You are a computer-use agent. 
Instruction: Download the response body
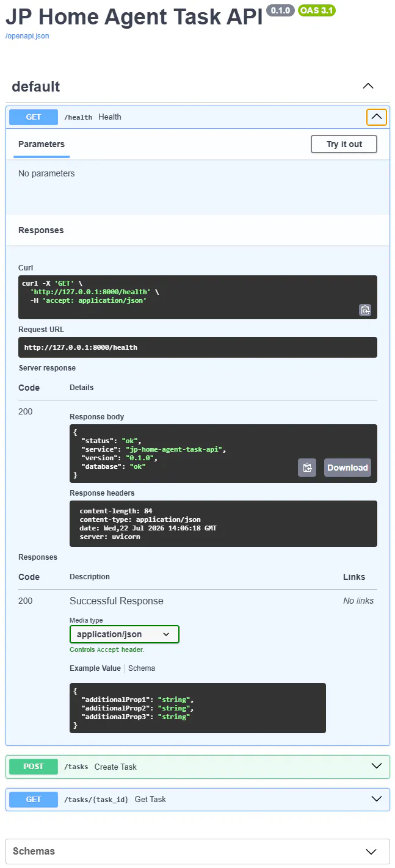click(x=347, y=468)
